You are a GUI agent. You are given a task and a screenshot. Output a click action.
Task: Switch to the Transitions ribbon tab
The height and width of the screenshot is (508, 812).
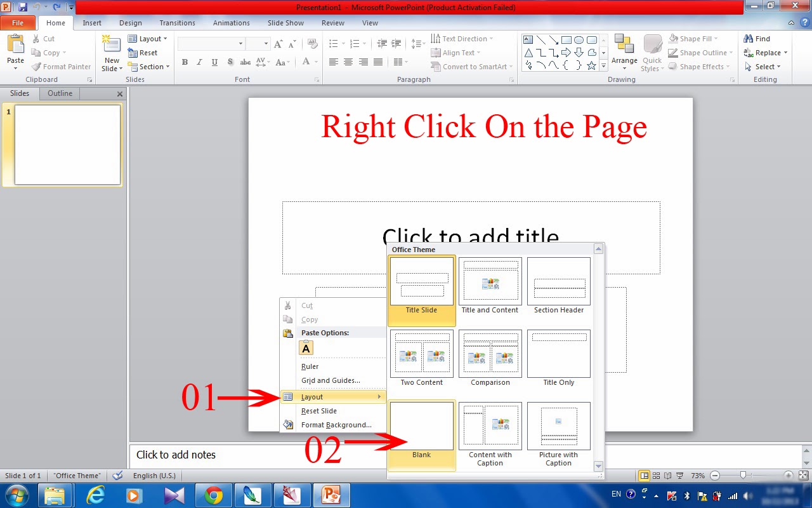pyautogui.click(x=177, y=23)
